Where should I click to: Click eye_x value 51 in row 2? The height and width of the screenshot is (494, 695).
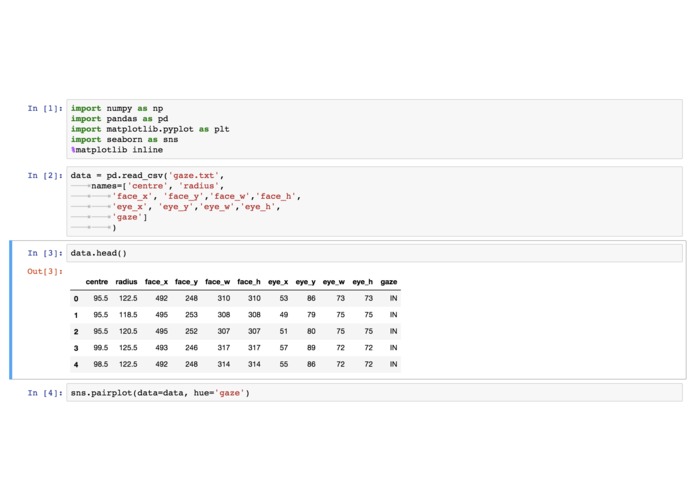(284, 331)
